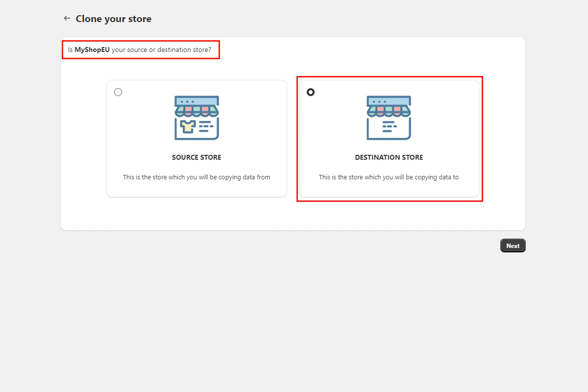Click the Next button

click(513, 245)
